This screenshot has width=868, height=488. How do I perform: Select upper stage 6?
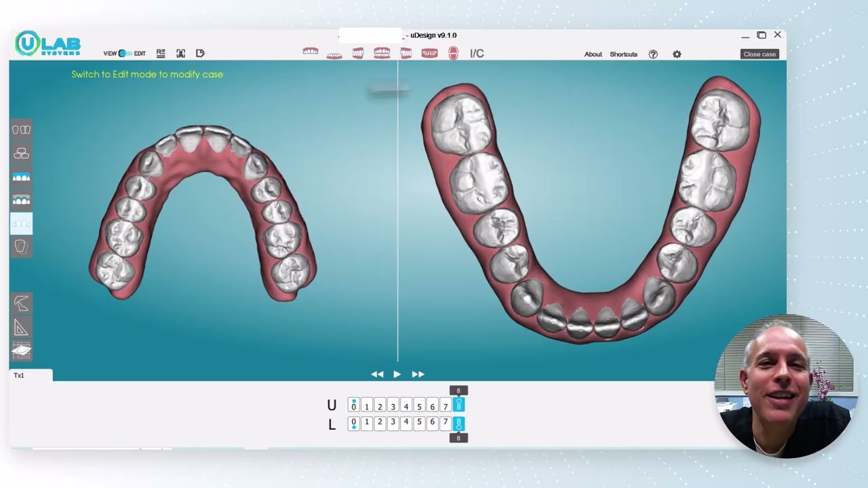pyautogui.click(x=432, y=405)
